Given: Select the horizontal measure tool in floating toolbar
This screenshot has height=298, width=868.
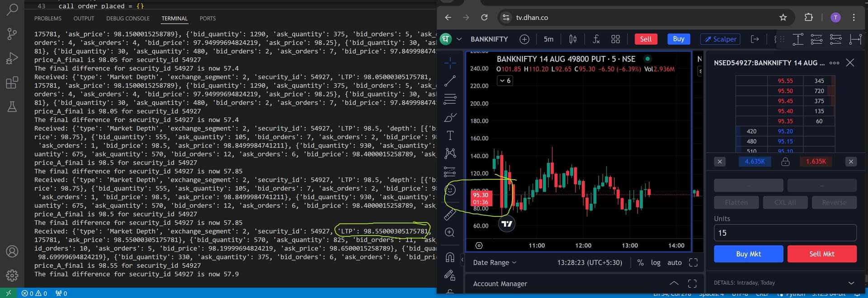Looking at the screenshot, I should point(855,39).
